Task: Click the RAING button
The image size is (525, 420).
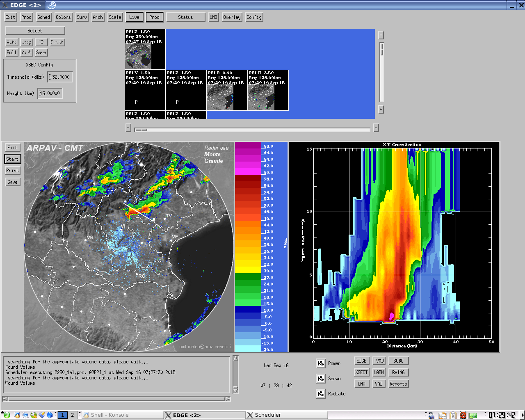Action: 398,372
